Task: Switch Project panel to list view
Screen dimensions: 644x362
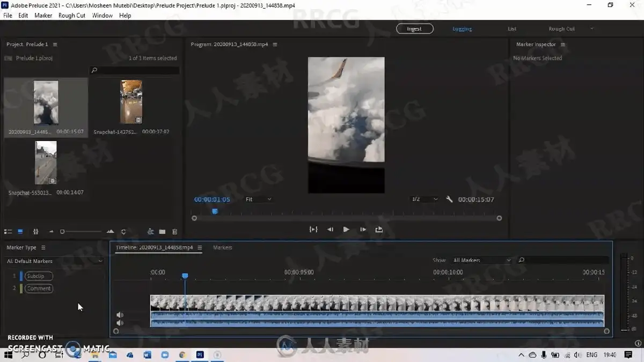Action: [x=8, y=232]
